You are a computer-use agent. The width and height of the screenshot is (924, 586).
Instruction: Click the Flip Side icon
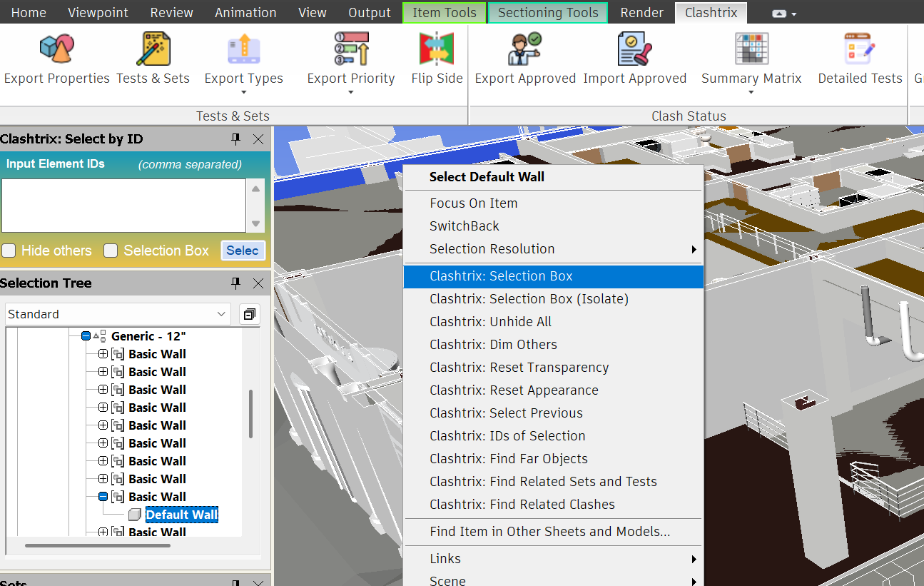(437, 49)
